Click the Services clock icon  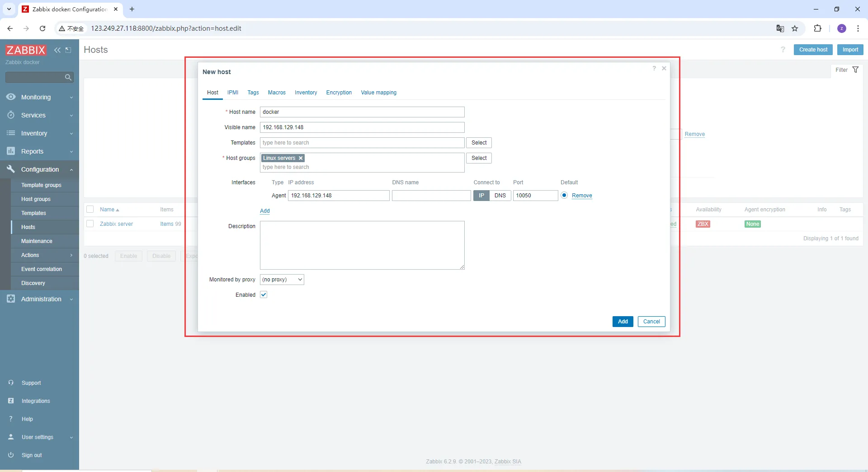[x=11, y=115]
